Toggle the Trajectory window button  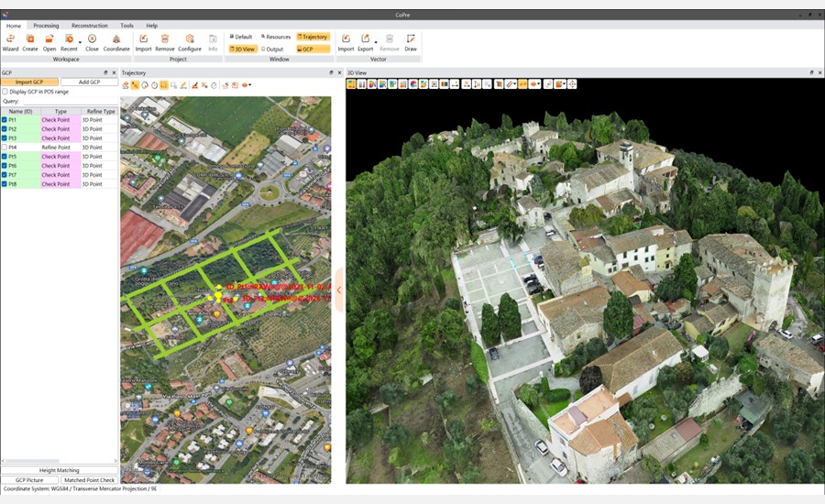click(313, 37)
